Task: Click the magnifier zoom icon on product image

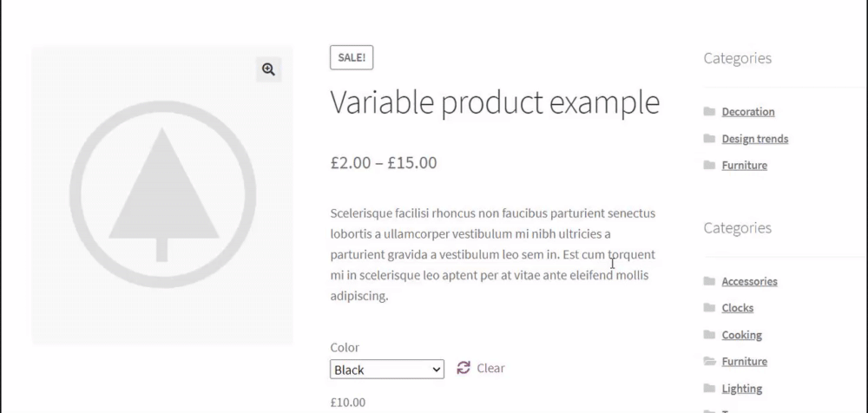Action: coord(268,69)
